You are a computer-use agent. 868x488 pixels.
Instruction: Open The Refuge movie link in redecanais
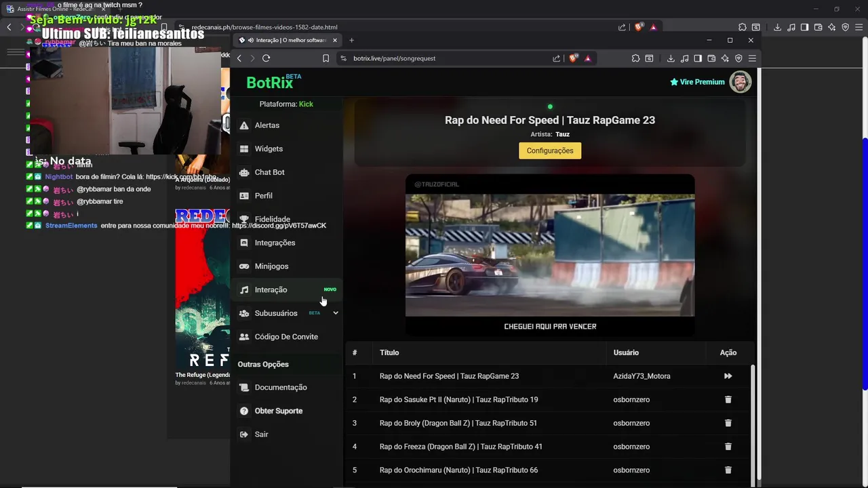click(x=202, y=375)
